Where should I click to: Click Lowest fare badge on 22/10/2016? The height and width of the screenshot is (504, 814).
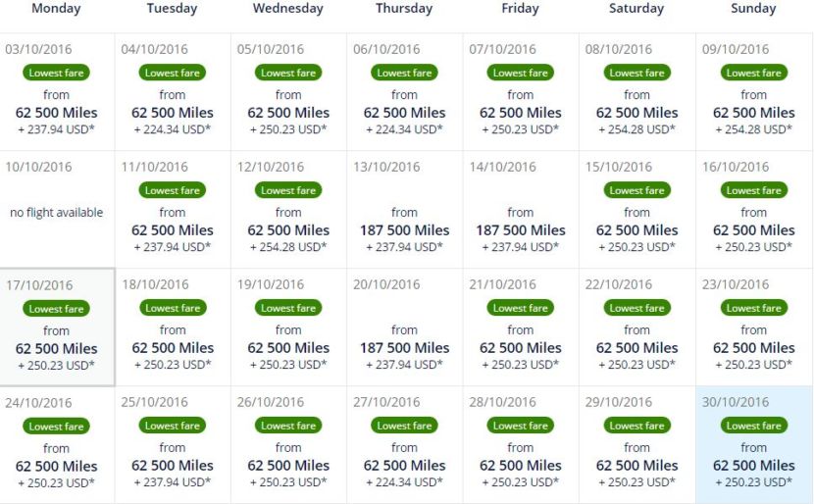[636, 308]
